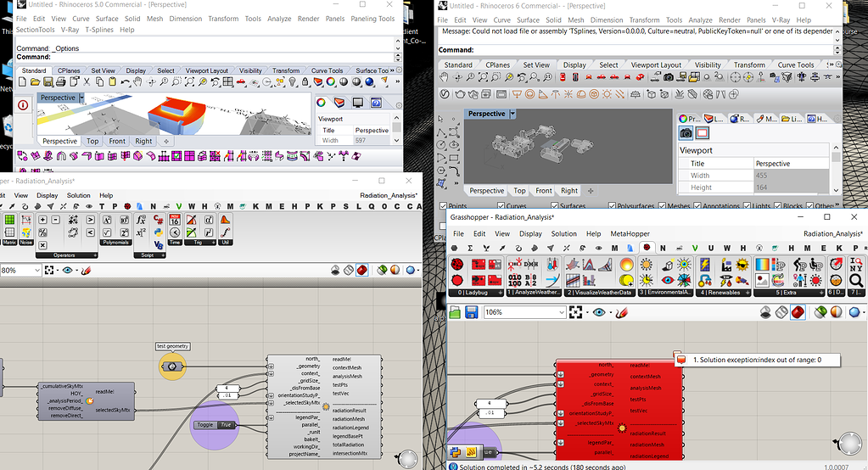Viewport: 868px width, 470px height.
Task: Click the Rhino 6 Command input field
Action: pyautogui.click(x=636, y=50)
